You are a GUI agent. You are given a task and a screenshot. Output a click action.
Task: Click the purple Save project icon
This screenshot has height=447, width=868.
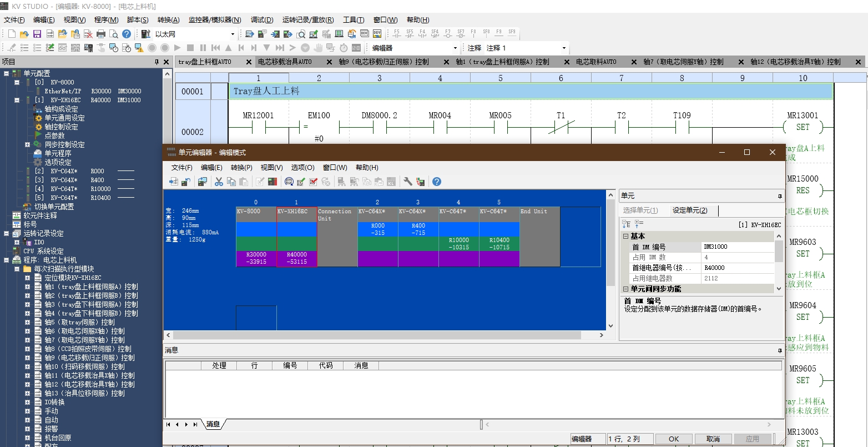click(x=37, y=34)
